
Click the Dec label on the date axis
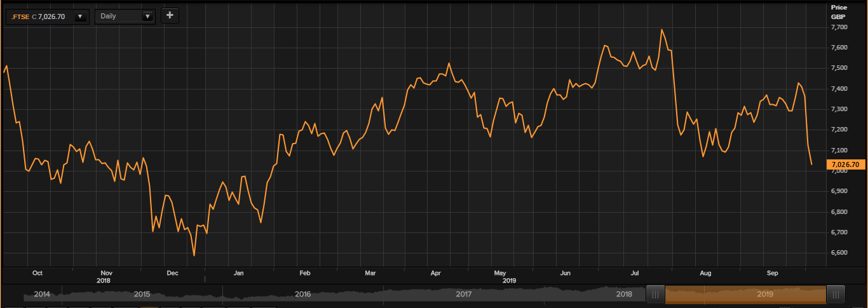pyautogui.click(x=172, y=273)
